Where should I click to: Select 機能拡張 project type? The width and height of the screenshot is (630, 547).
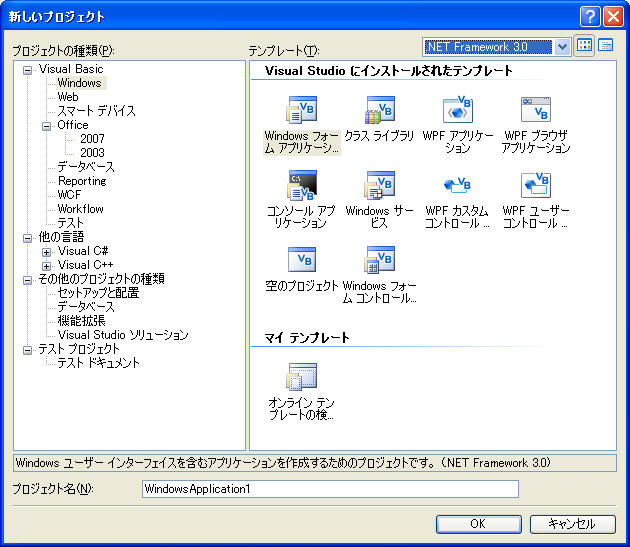[x=82, y=320]
